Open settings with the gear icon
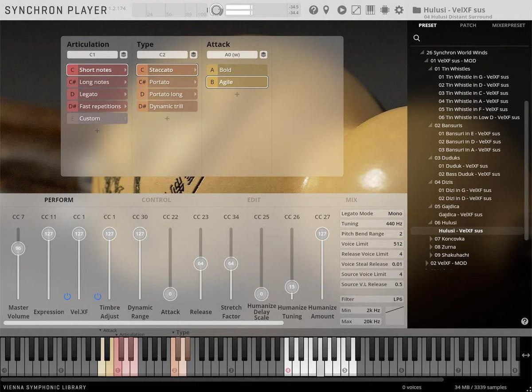 pyautogui.click(x=399, y=10)
